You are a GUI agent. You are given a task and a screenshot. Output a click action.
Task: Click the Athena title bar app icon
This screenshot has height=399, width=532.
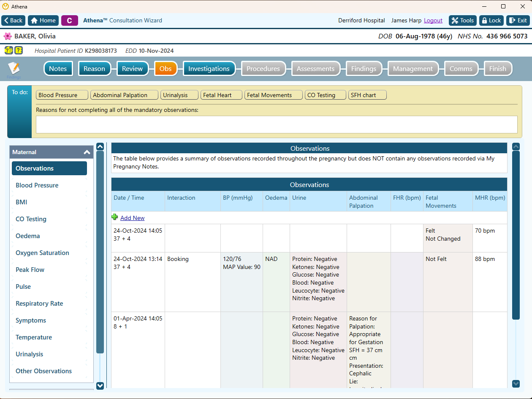5,6
